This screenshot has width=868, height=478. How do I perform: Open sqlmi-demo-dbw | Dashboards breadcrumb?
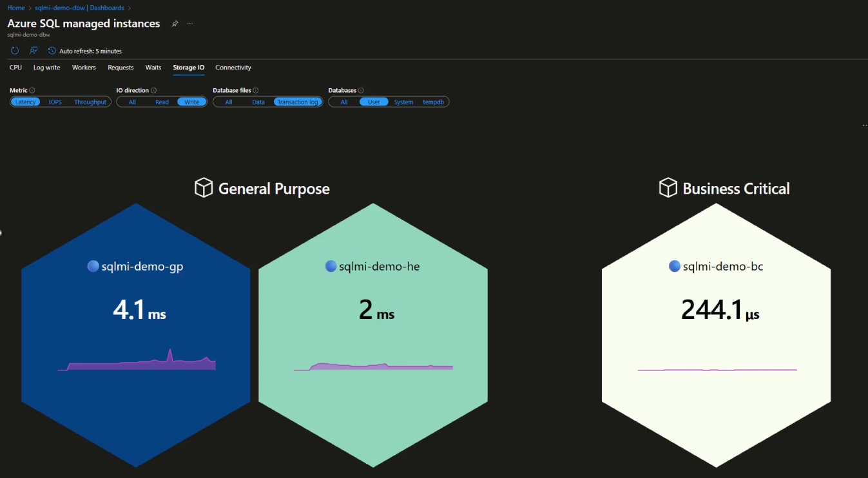[79, 8]
